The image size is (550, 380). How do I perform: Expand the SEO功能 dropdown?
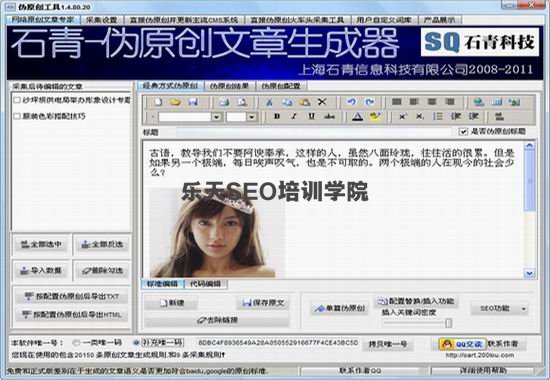tap(523, 309)
